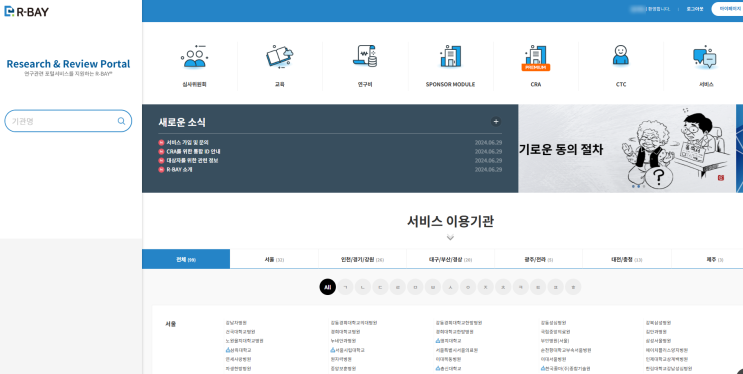Filter institutions by initial ㅇ
The width and height of the screenshot is (743, 374).
click(x=468, y=287)
